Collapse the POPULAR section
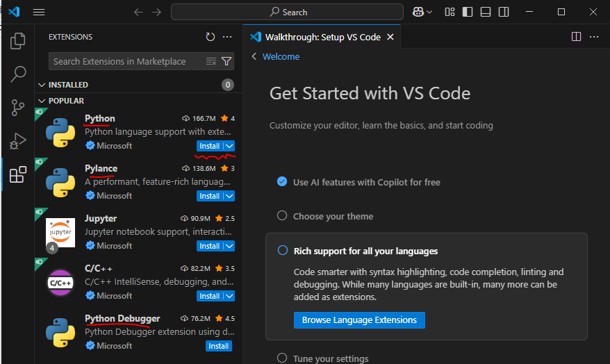The width and height of the screenshot is (610, 364). point(138,101)
